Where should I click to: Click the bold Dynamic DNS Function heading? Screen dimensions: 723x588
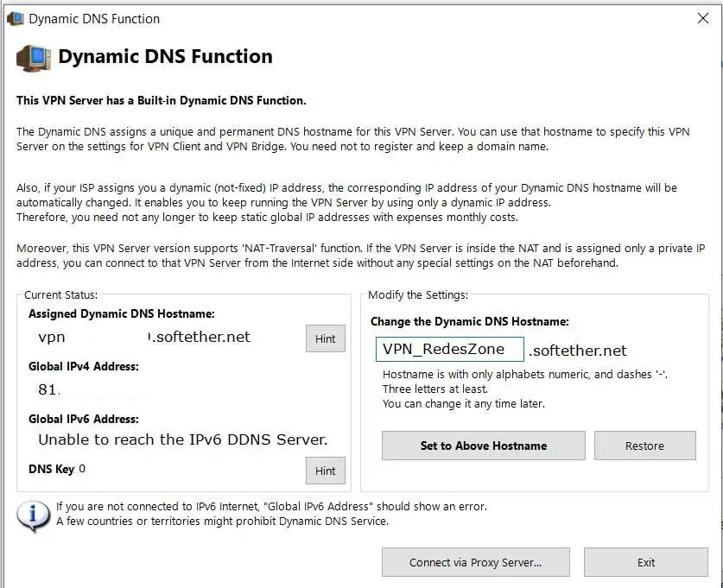(165, 57)
